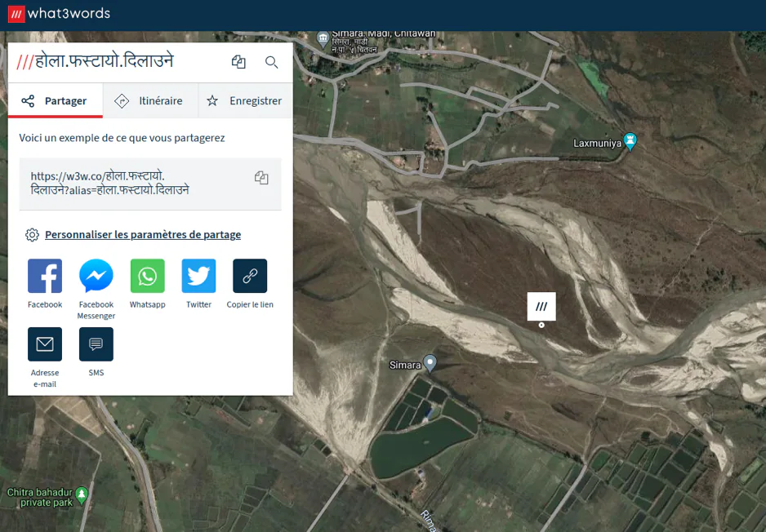Share by Adresse e-mail icon
Viewport: 766px width, 532px height.
pyautogui.click(x=45, y=344)
